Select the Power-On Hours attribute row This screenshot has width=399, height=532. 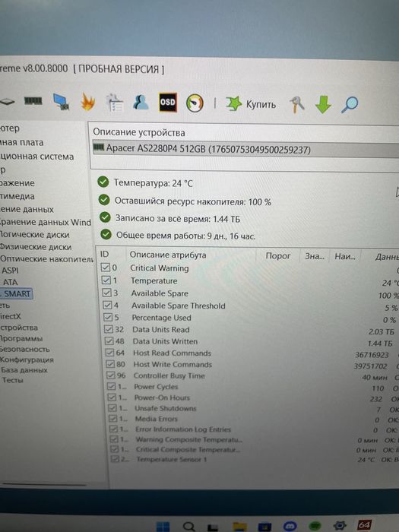point(253,397)
